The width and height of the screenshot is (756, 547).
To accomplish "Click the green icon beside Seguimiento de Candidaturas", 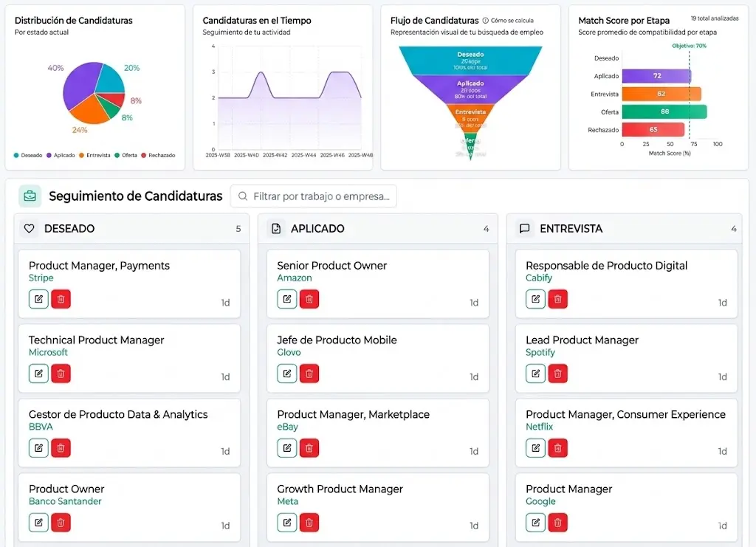I will click(x=29, y=196).
